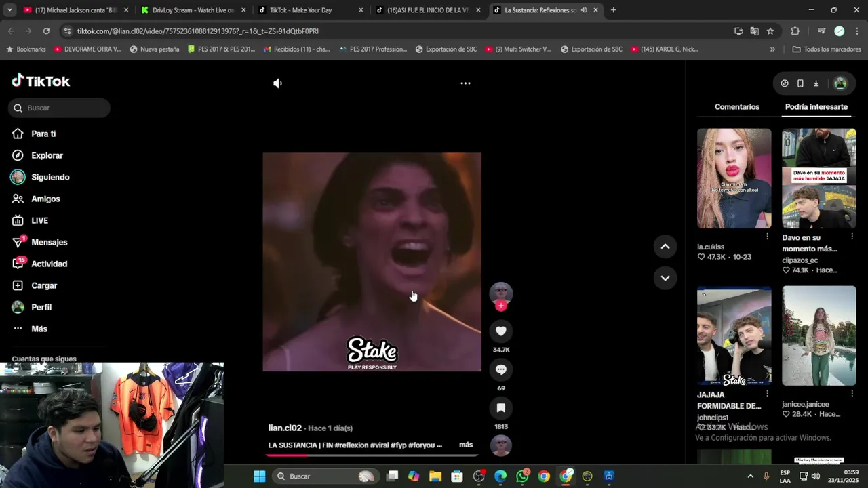
Task: Reload the page
Action: pyautogui.click(x=46, y=31)
